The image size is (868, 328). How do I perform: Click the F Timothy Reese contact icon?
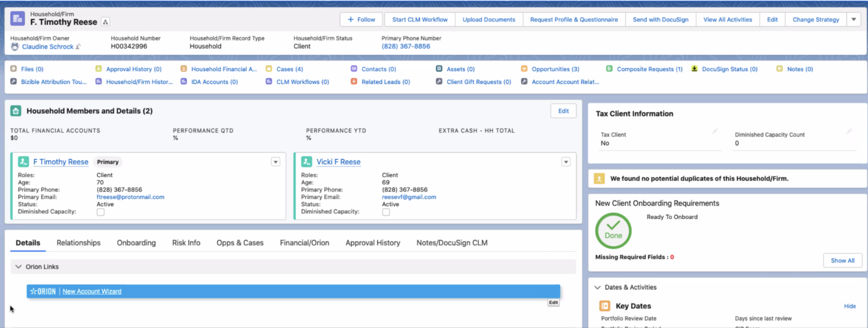(23, 162)
